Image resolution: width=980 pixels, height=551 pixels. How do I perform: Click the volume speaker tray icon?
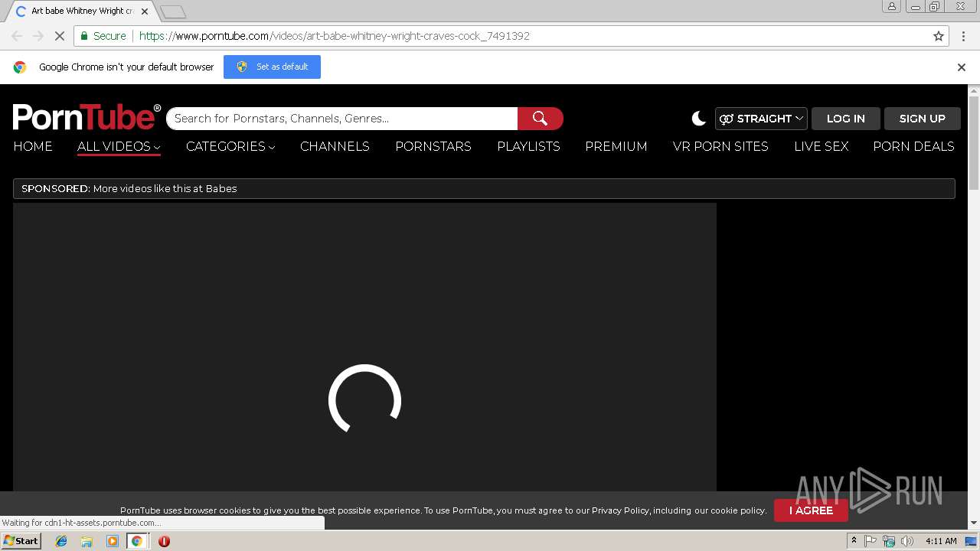[907, 541]
